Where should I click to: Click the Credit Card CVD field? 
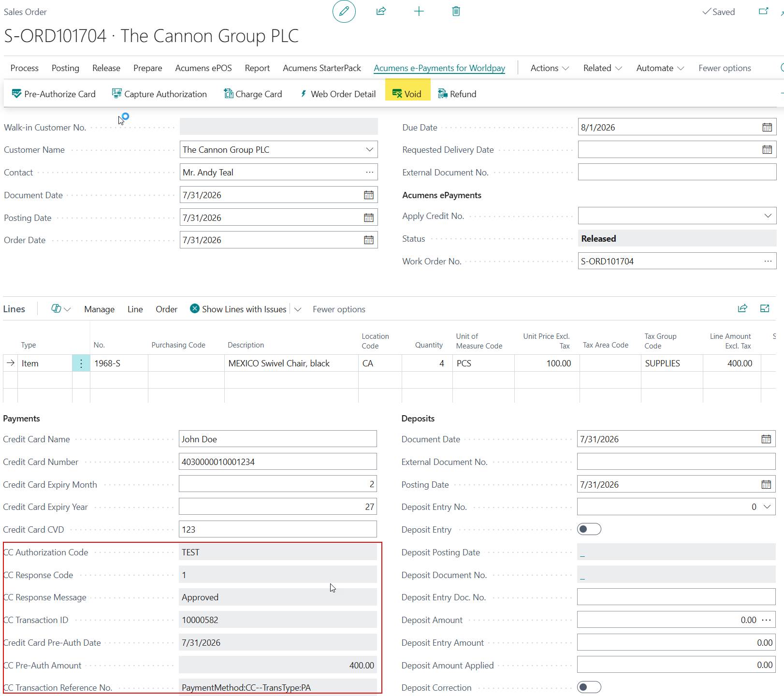278,529
